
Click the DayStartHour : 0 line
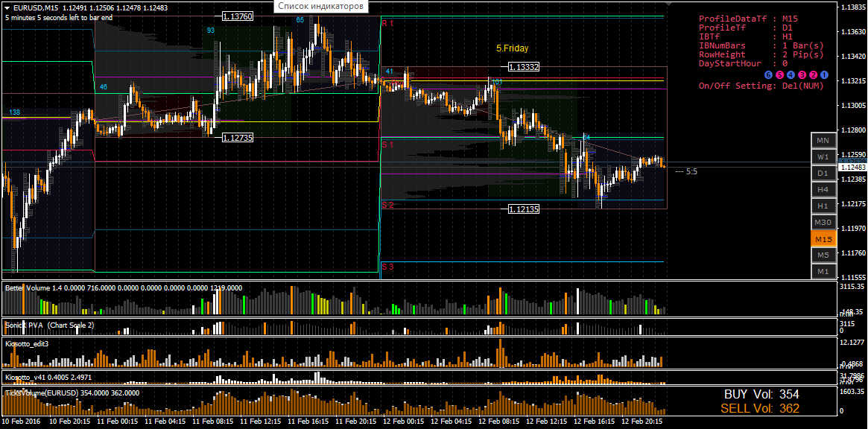[744, 63]
